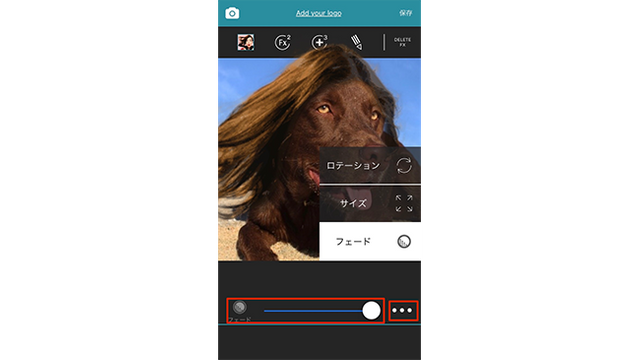
Task: Click the fade slider track
Action: (318, 311)
